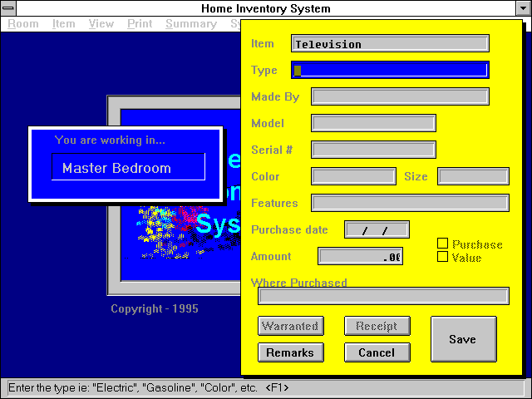This screenshot has height=399, width=532.
Task: Enable the Purchase checkbox
Action: click(443, 244)
